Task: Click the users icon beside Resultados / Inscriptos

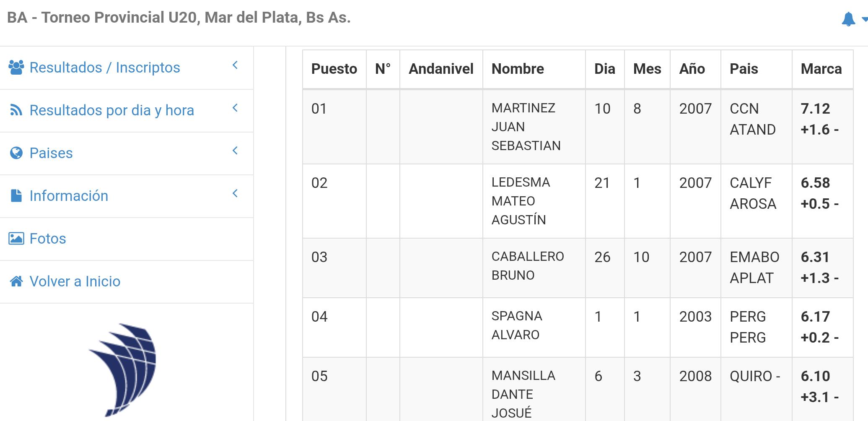Action: [16, 68]
